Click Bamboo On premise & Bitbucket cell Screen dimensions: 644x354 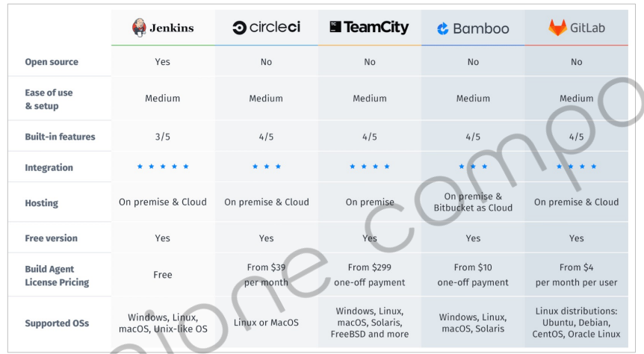(473, 202)
